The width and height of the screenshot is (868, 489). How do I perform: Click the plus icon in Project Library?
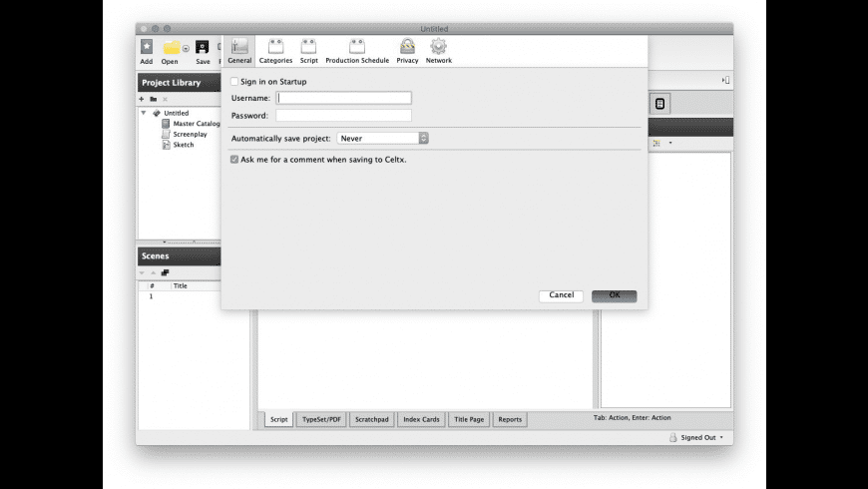click(x=142, y=99)
